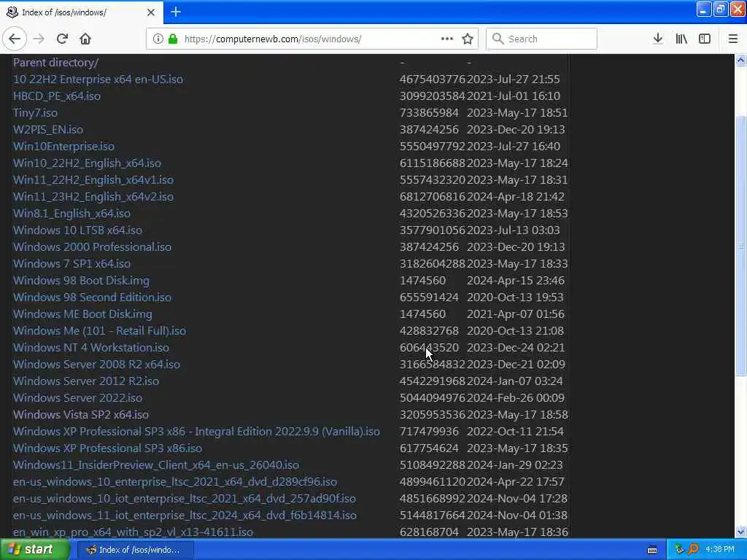Open page actions three-dot menu
The height and width of the screenshot is (560, 747).
(x=447, y=39)
